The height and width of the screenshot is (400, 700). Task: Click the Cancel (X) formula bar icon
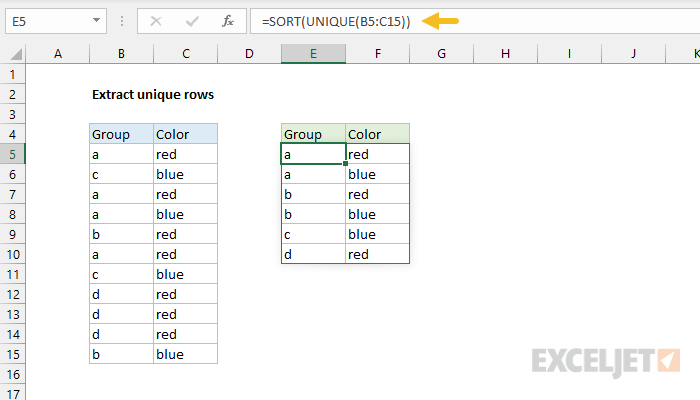tap(156, 21)
